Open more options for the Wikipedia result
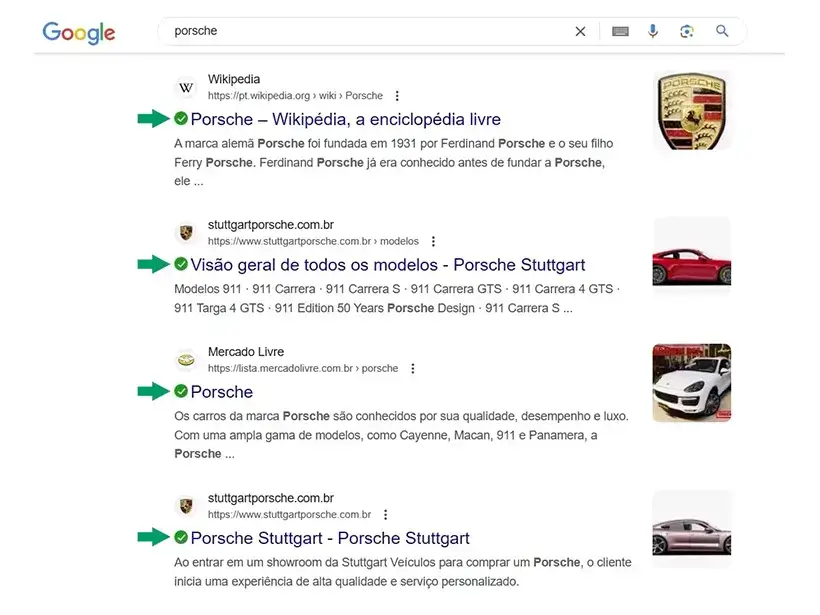Image resolution: width=820 pixels, height=615 pixels. click(397, 96)
